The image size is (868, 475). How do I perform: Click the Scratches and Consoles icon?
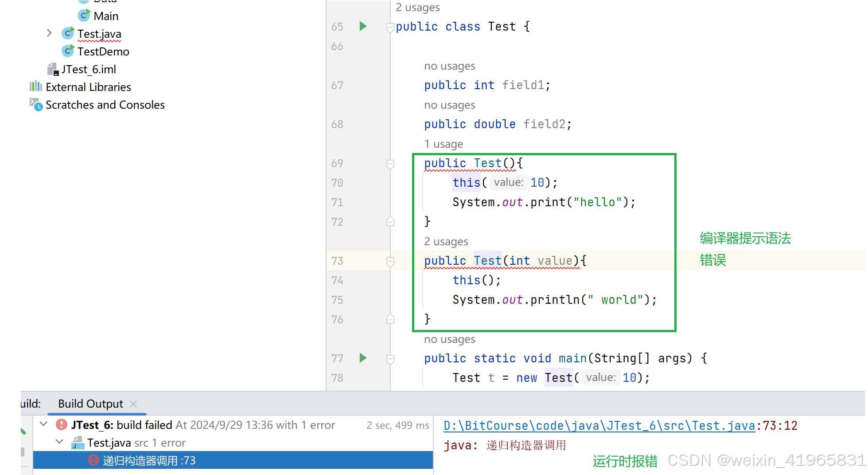(x=35, y=105)
